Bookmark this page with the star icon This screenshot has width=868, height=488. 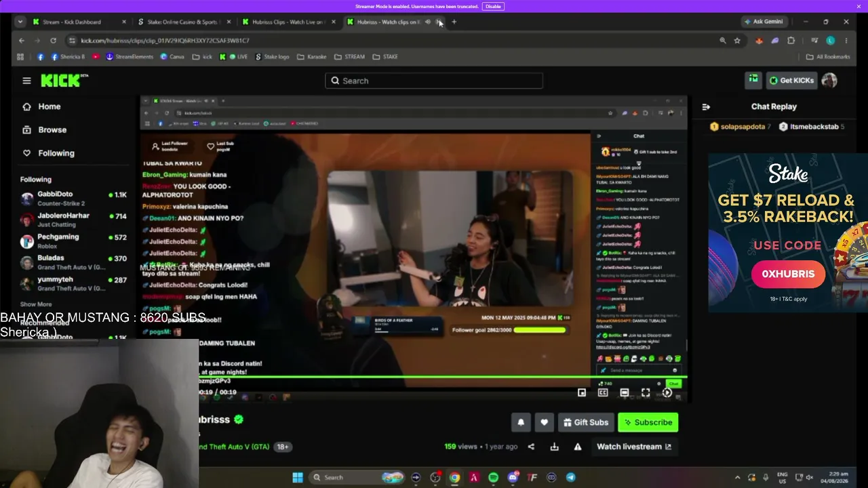tap(737, 41)
